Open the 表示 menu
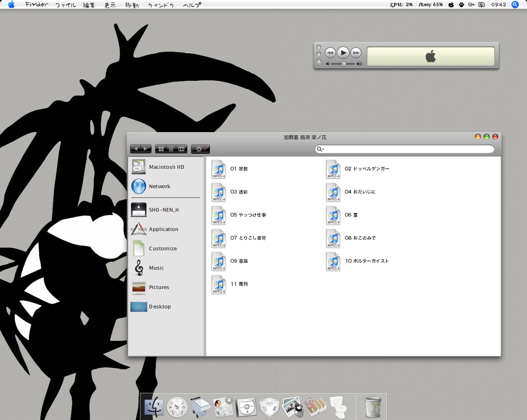 tap(110, 5)
